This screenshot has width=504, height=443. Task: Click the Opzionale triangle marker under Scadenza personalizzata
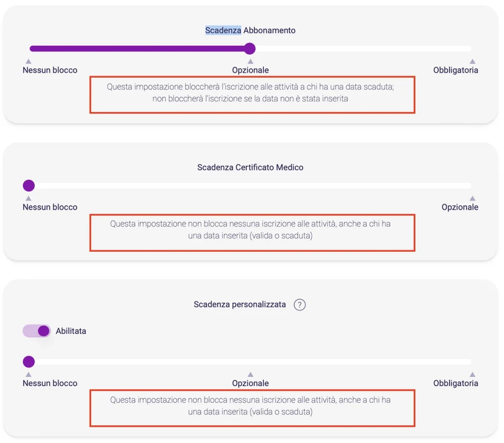click(251, 375)
